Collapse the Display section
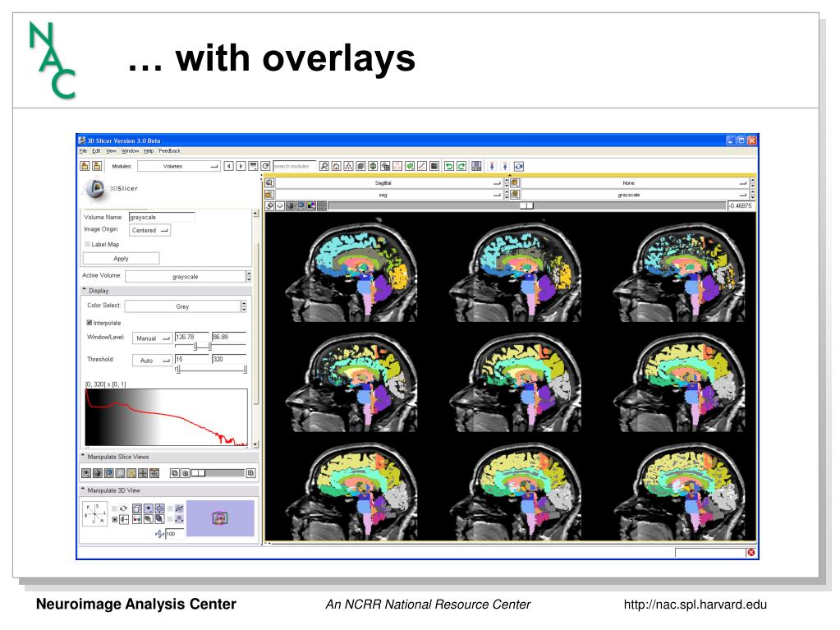 85,290
